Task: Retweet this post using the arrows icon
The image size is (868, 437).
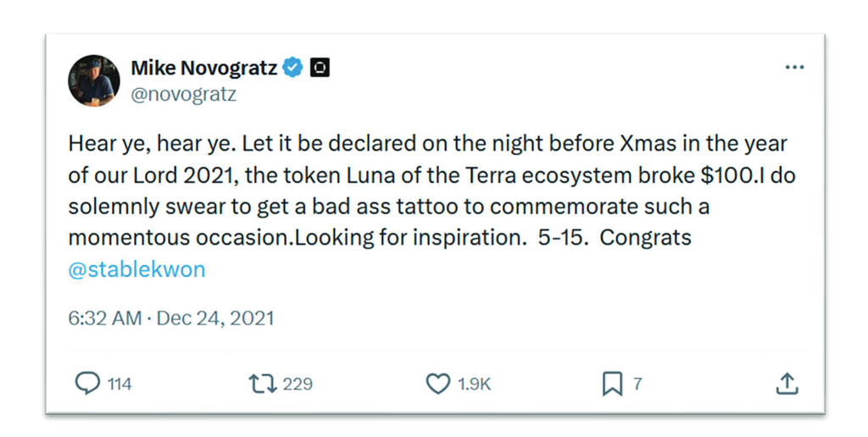Action: (x=262, y=384)
